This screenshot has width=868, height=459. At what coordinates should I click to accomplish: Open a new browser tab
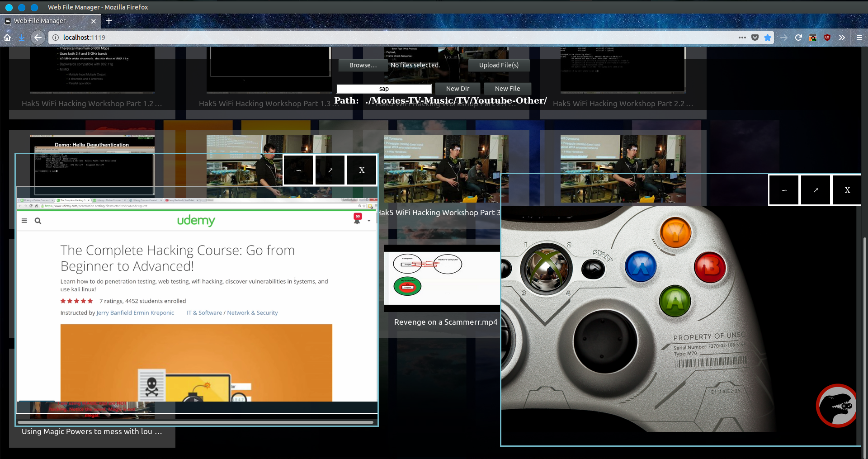click(x=109, y=21)
